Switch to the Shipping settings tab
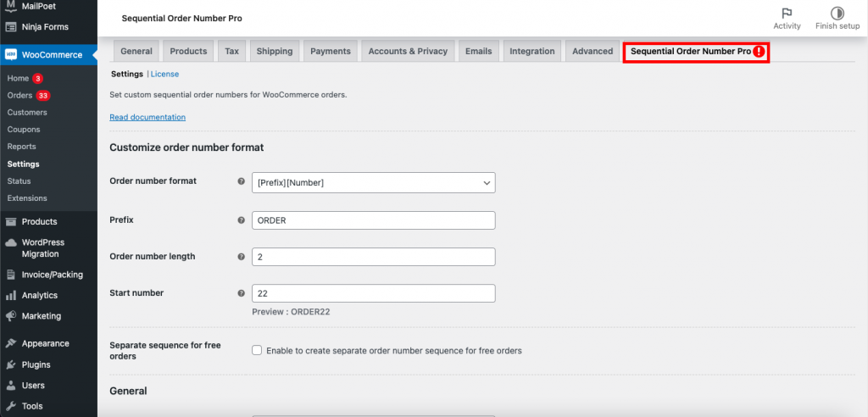This screenshot has height=417, width=868. [274, 51]
